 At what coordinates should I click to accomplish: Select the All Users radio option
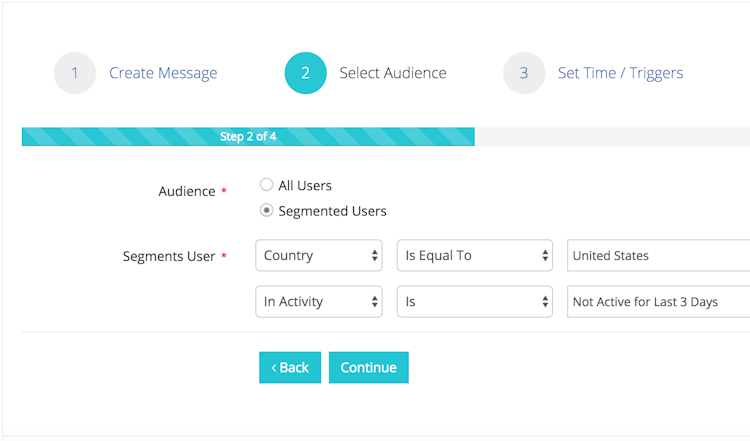pyautogui.click(x=267, y=185)
